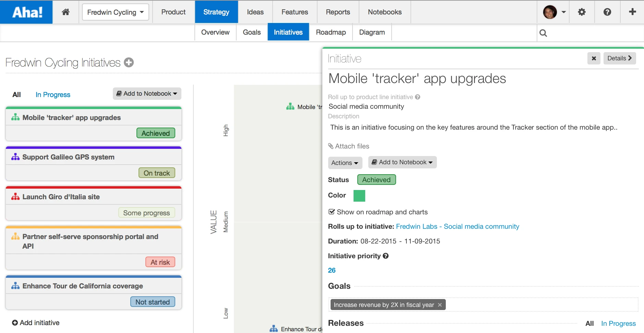Viewport: 644px width, 333px height.
Task: Switch to the Goals tab
Action: pyautogui.click(x=252, y=32)
